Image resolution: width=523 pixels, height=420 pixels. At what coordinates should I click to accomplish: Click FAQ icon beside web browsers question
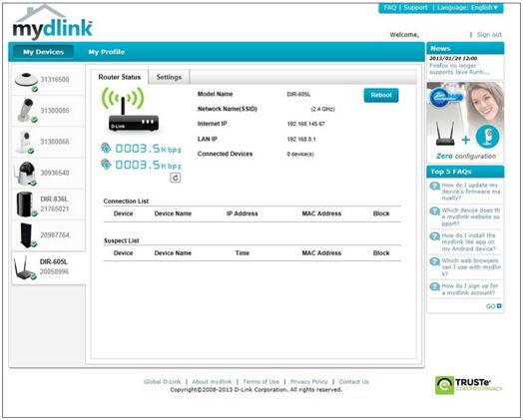click(434, 261)
